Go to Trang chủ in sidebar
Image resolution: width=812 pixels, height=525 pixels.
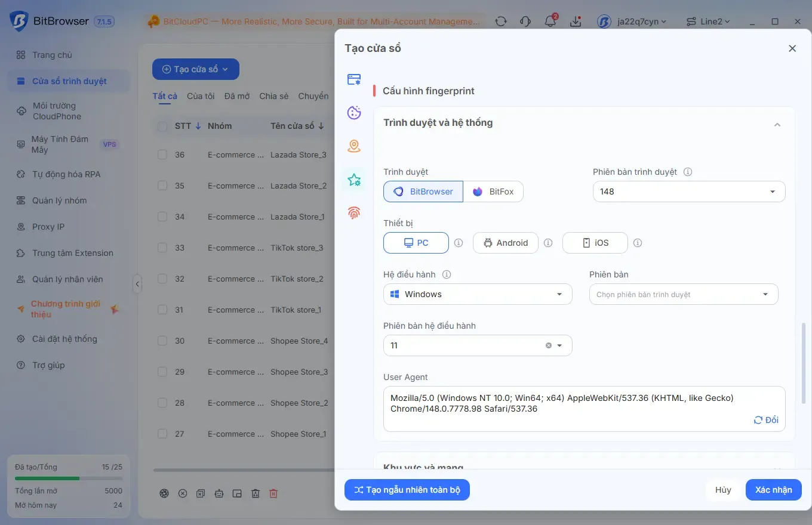click(68, 55)
